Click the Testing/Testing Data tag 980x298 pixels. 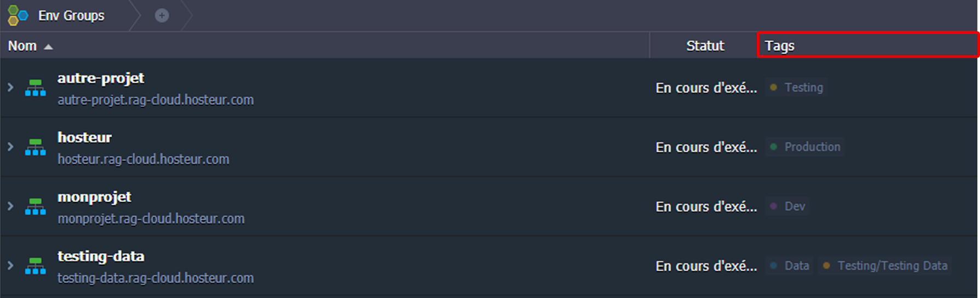pyautogui.click(x=892, y=266)
